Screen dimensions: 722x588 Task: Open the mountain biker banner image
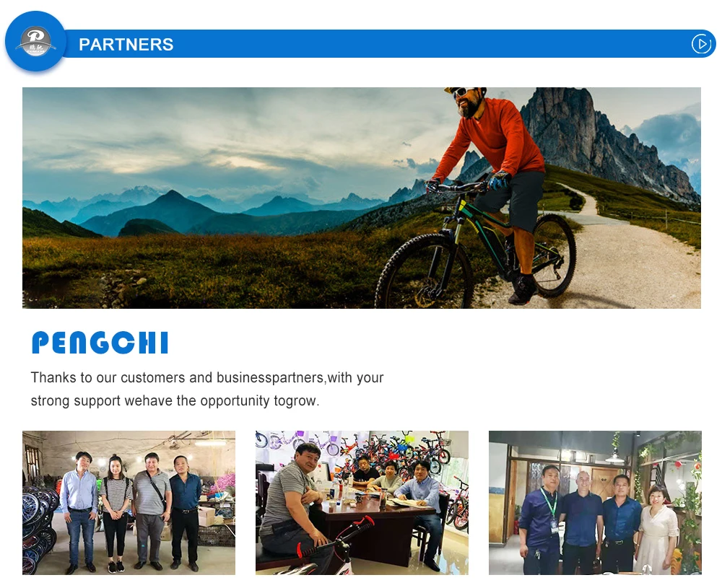(x=362, y=198)
